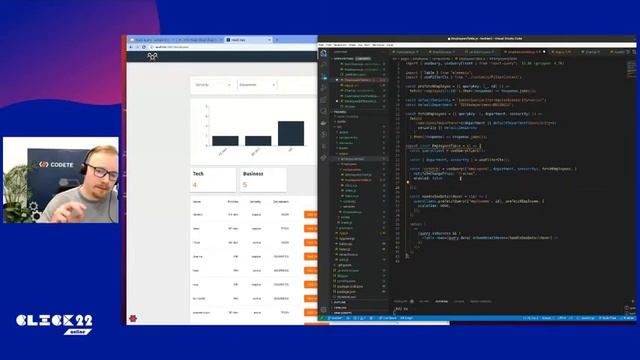Click the green remote indicator in status bar
The image size is (640, 360).
(x=322, y=318)
